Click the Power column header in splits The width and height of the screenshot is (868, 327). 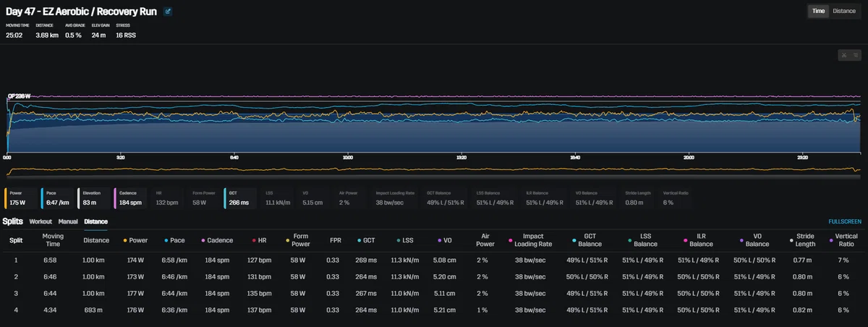click(x=137, y=240)
